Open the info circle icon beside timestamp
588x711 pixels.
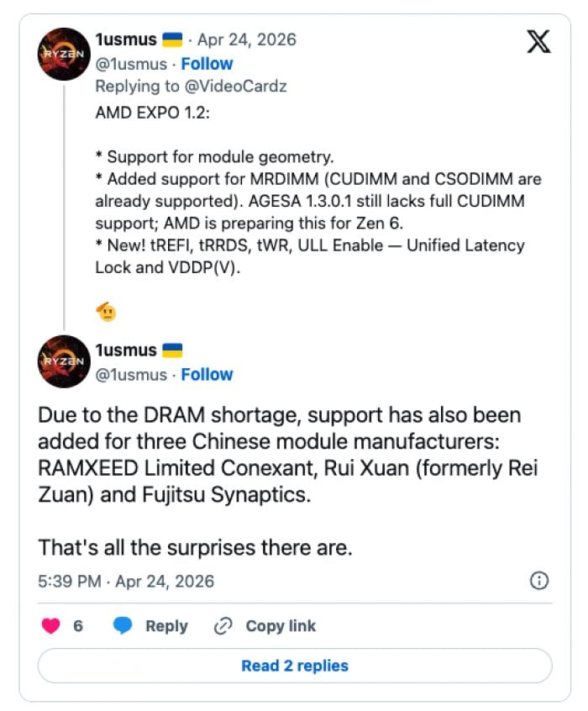click(540, 581)
